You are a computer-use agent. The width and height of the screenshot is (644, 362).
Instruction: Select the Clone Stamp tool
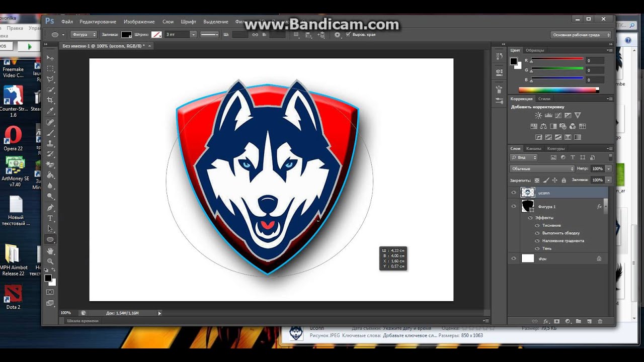tap(50, 143)
